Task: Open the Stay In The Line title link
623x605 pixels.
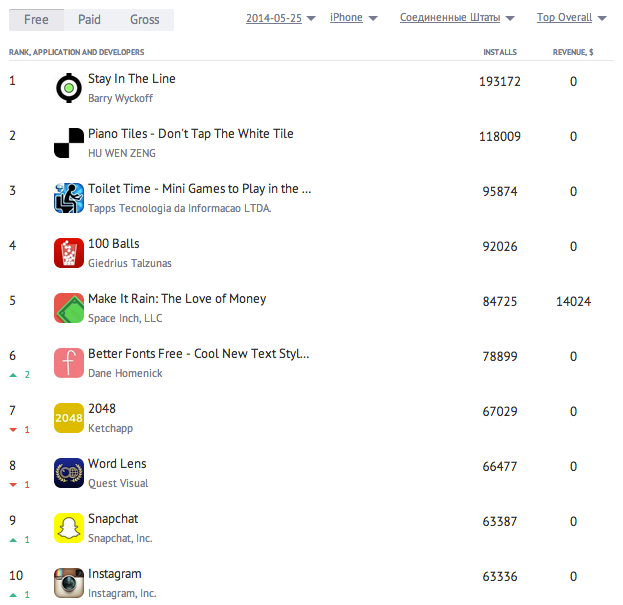Action: (131, 79)
